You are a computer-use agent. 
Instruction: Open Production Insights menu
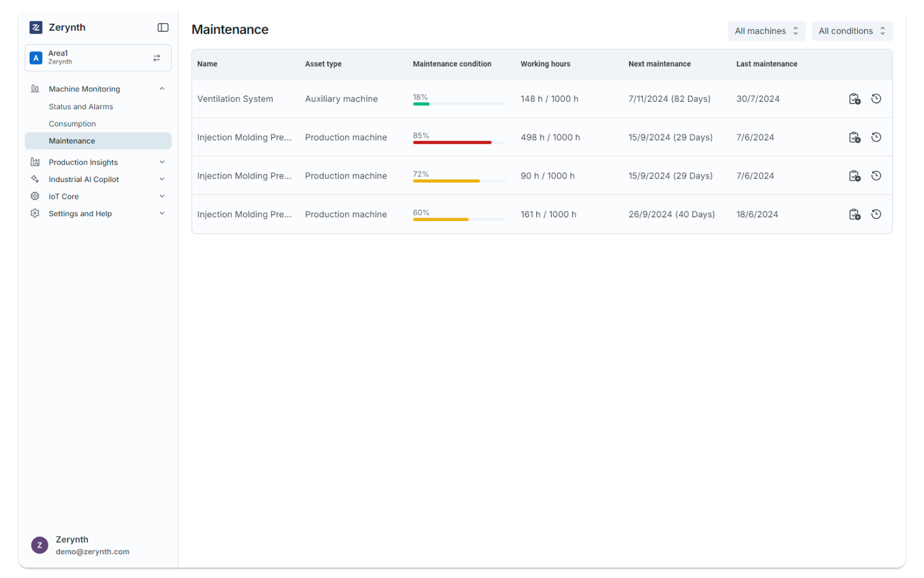tap(83, 162)
